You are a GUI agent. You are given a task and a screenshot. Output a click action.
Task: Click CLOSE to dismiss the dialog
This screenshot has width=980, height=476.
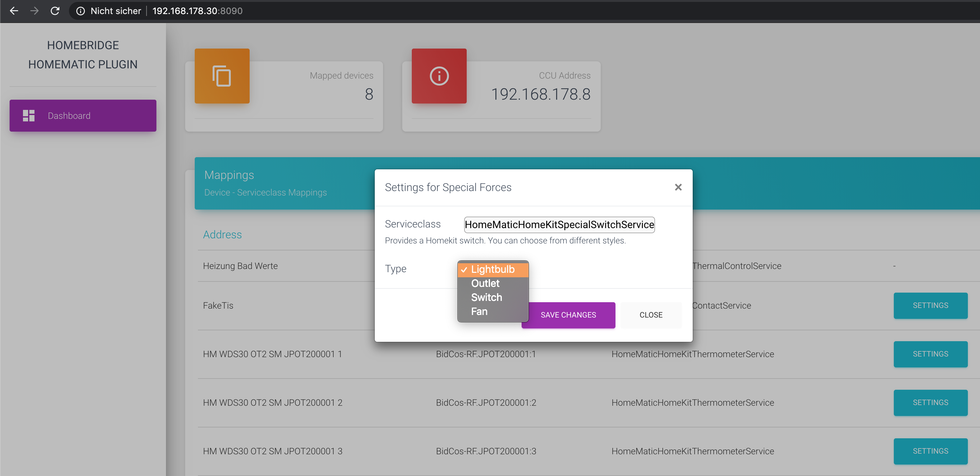click(651, 315)
